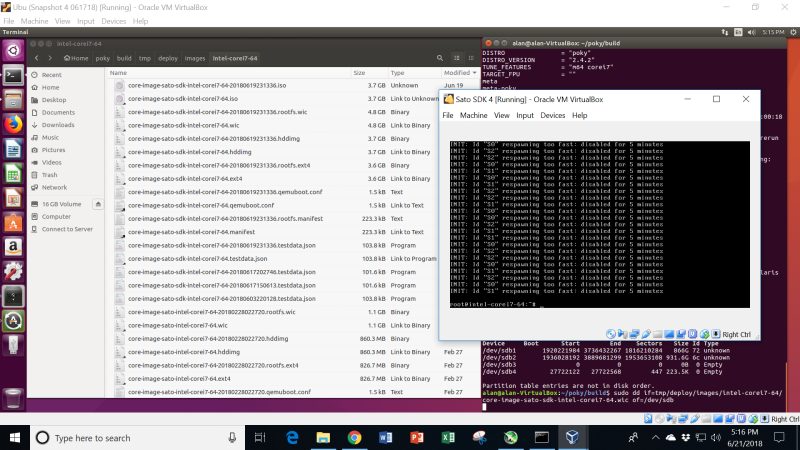800x450 pixels.
Task: Select core-image-sato-sdk-intel-corei7-64.manifest file
Action: click(191, 232)
